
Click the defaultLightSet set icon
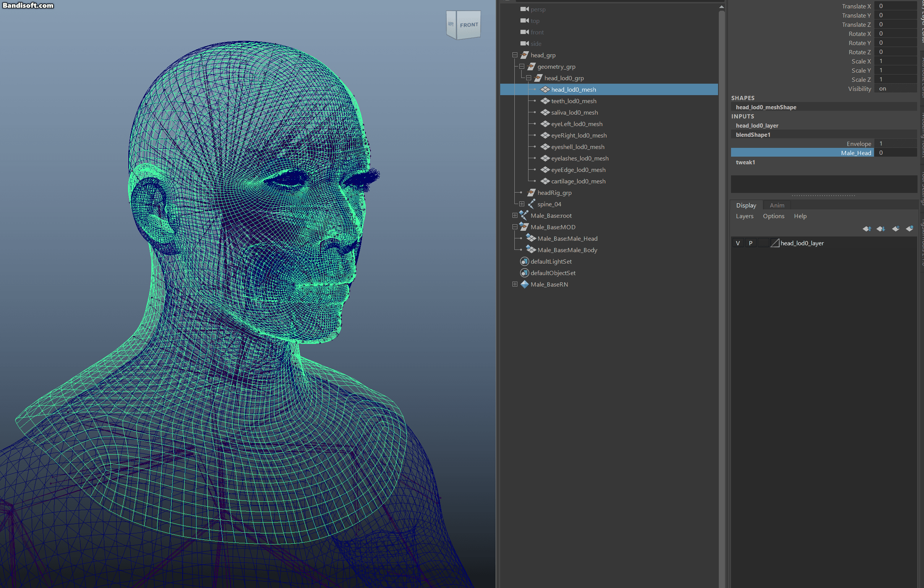524,261
